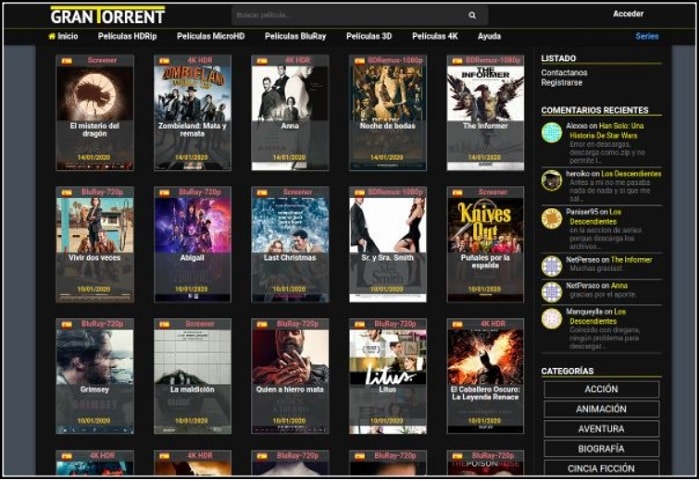The image size is (700, 481).
Task: Open El Caballero Oscuro poster
Action: [485, 376]
